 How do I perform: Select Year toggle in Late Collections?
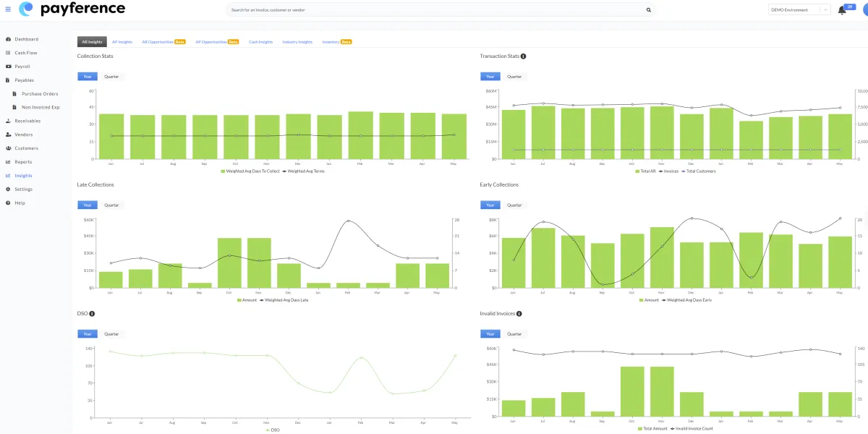[x=87, y=205]
